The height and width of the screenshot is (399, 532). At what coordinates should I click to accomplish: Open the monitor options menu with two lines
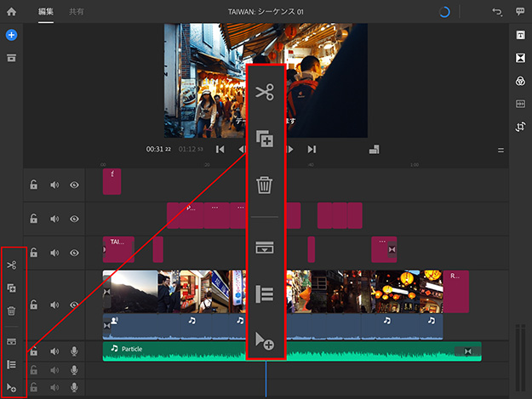[501, 150]
